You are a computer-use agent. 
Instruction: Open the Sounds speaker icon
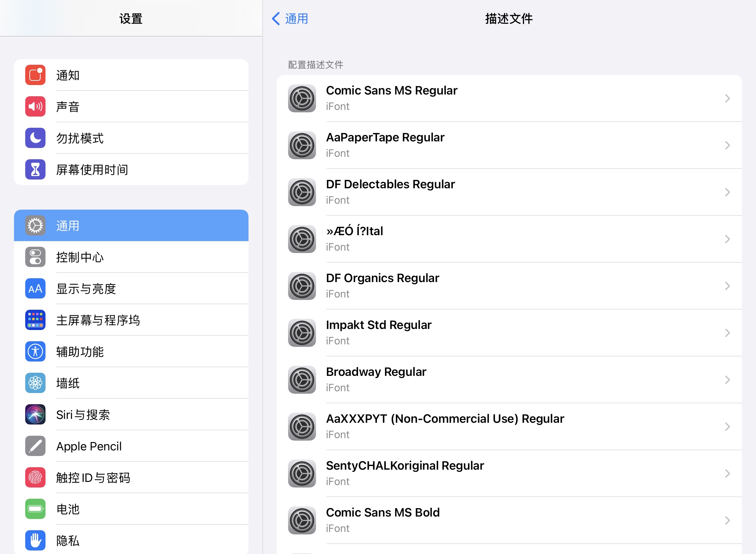[x=35, y=106]
